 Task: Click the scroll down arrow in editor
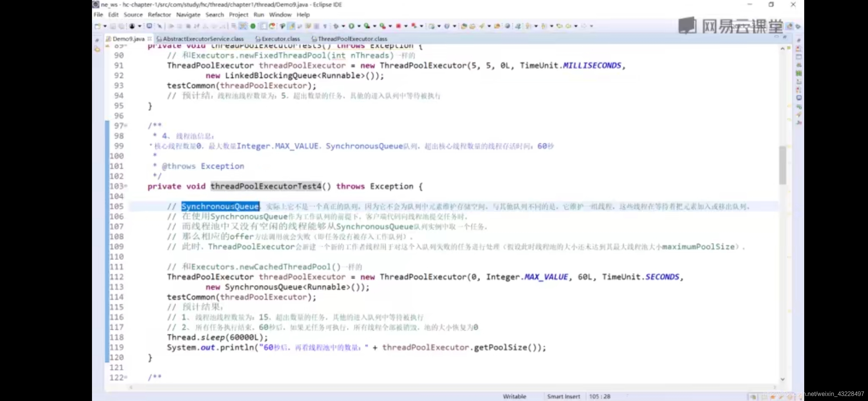click(x=782, y=379)
